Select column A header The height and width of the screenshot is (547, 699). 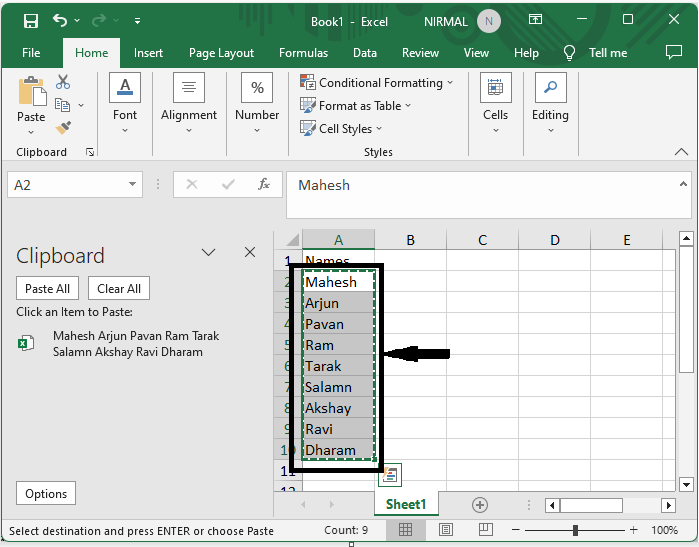point(338,240)
